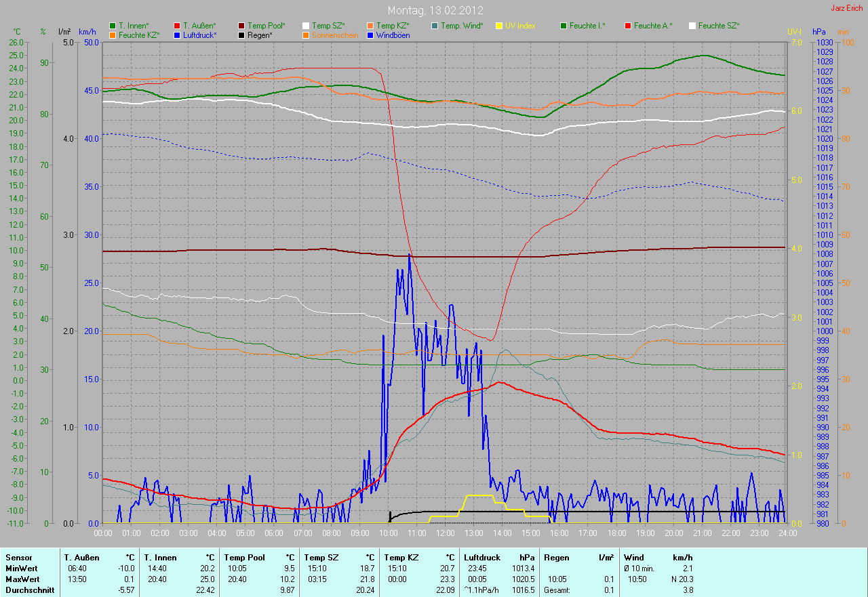The height and width of the screenshot is (597, 868).
Task: Click the Jarz Erich text in corner
Action: pyautogui.click(x=846, y=8)
